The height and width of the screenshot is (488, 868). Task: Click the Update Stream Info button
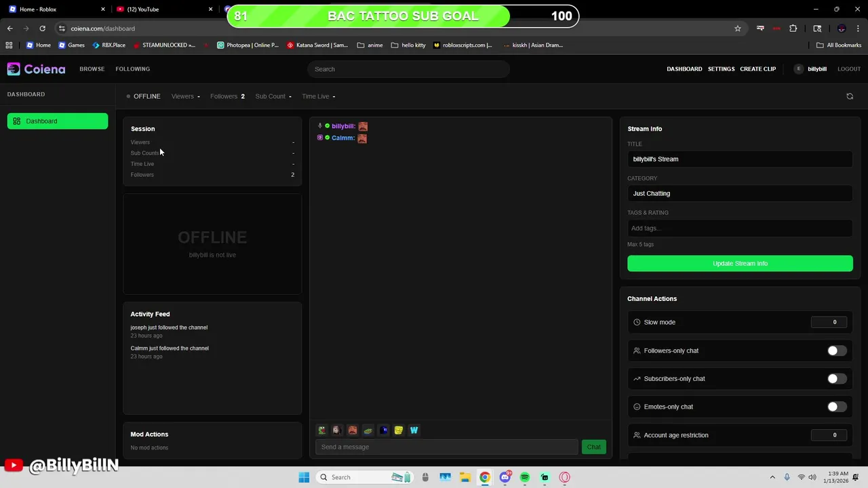(x=740, y=264)
